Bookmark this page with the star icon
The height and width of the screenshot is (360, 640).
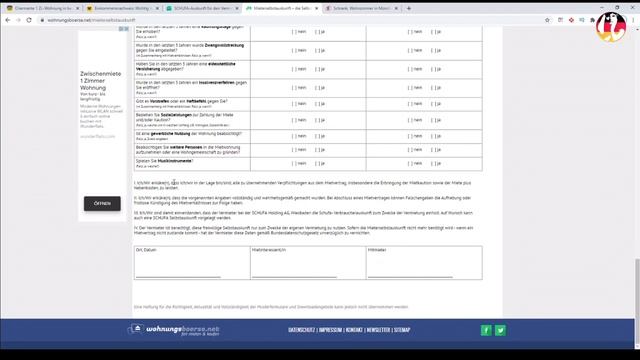click(x=547, y=20)
